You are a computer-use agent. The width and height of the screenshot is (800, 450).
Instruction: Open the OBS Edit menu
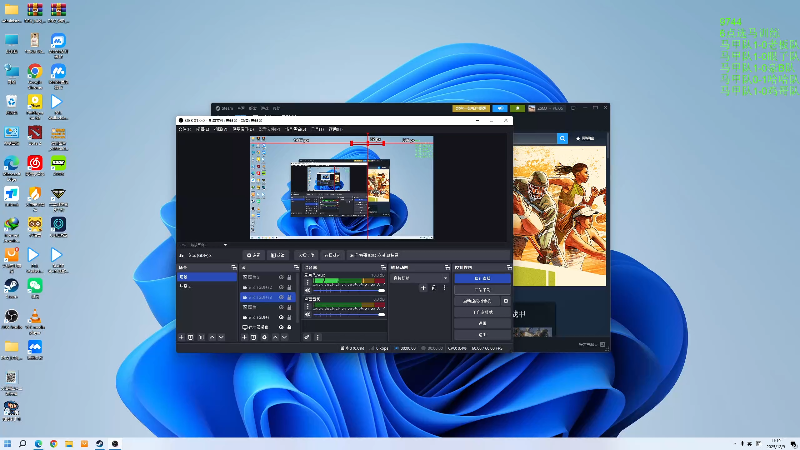point(203,129)
